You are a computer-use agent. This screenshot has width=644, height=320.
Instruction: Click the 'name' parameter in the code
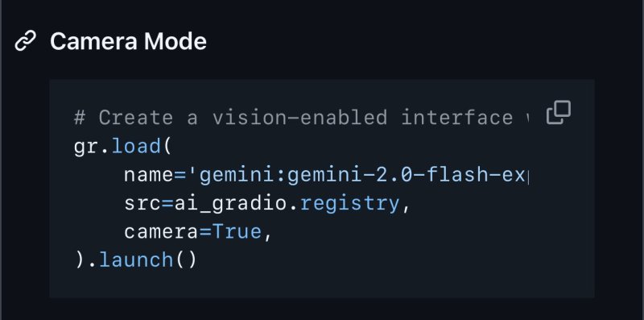click(x=149, y=175)
